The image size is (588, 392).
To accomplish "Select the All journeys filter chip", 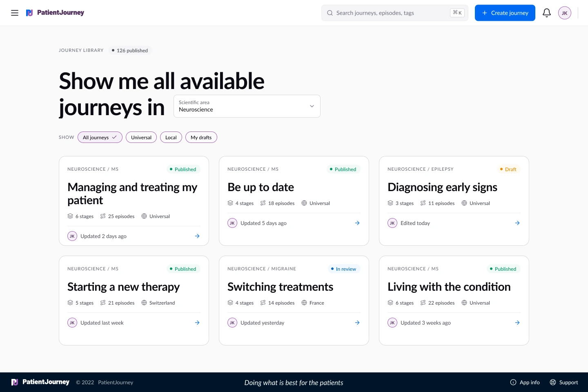I will click(100, 137).
